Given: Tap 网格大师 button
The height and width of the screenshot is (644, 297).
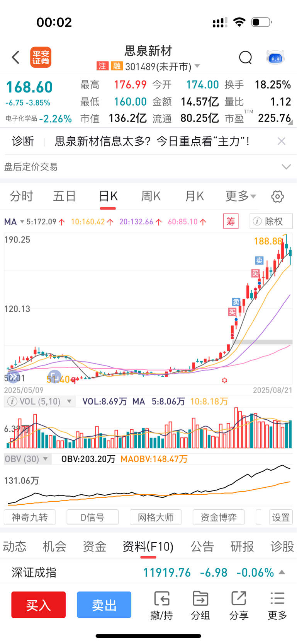Looking at the screenshot, I should click(x=156, y=517).
